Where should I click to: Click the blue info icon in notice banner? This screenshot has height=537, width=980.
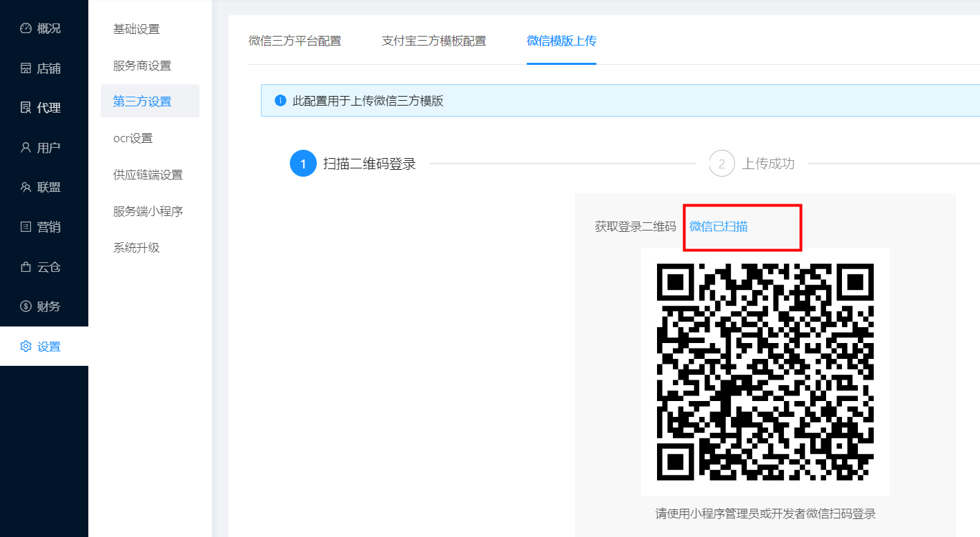pos(280,101)
